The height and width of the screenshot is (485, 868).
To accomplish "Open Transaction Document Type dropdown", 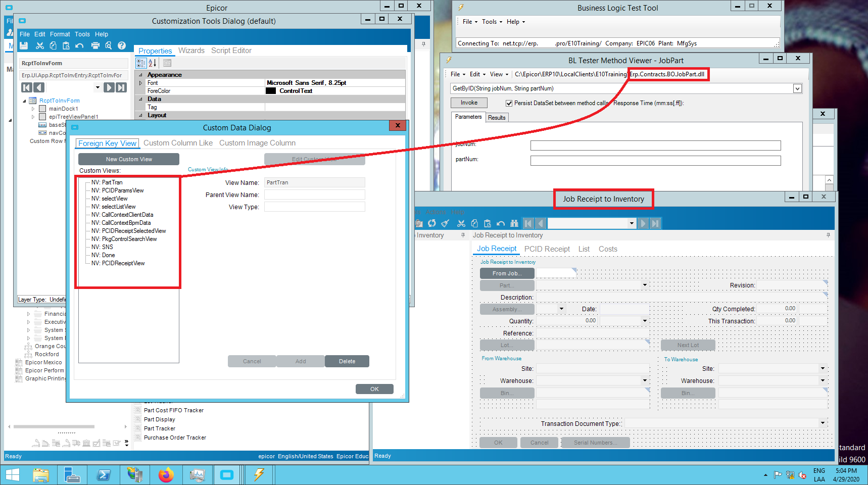I will click(823, 423).
